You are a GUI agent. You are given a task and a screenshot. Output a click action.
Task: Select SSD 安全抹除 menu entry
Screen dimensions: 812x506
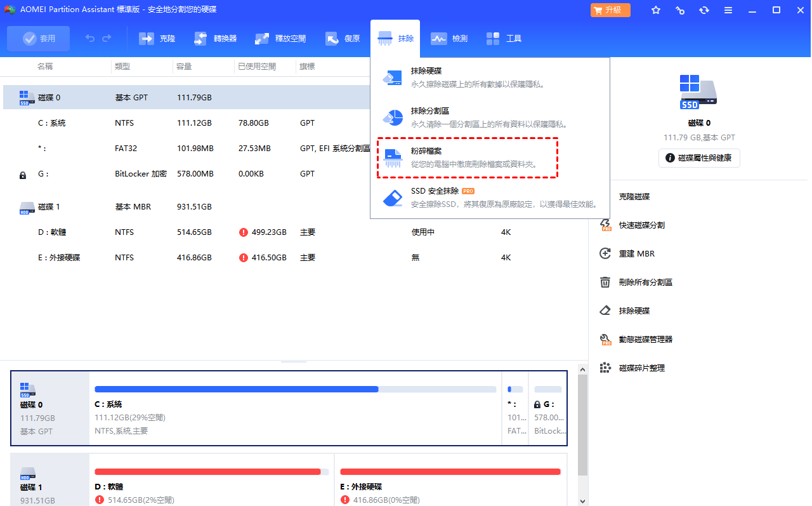pos(490,197)
